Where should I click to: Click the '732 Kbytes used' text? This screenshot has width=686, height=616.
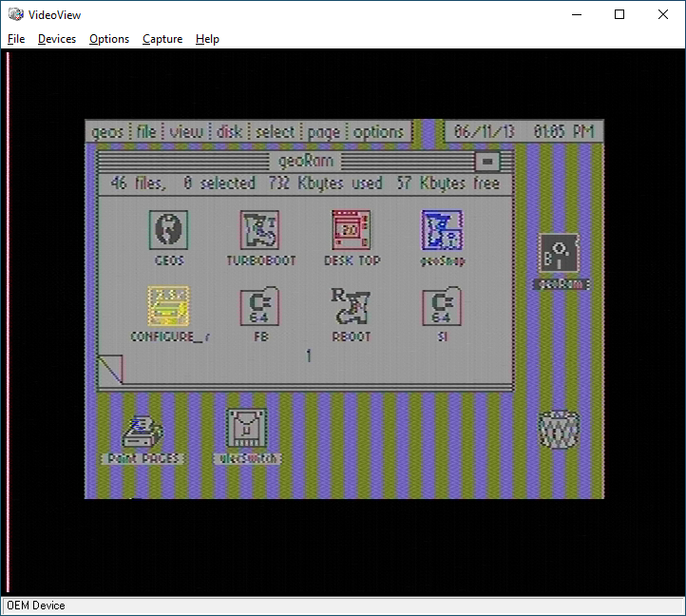pyautogui.click(x=326, y=183)
